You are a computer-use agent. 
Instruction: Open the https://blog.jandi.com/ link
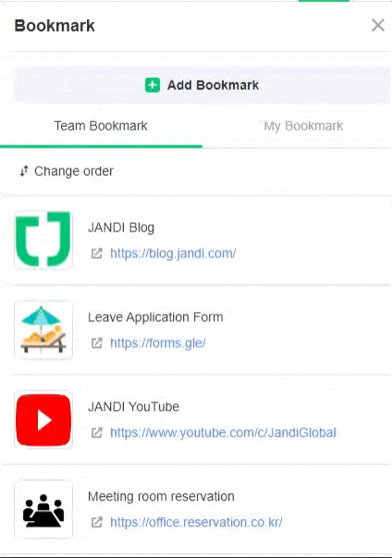pyautogui.click(x=173, y=254)
